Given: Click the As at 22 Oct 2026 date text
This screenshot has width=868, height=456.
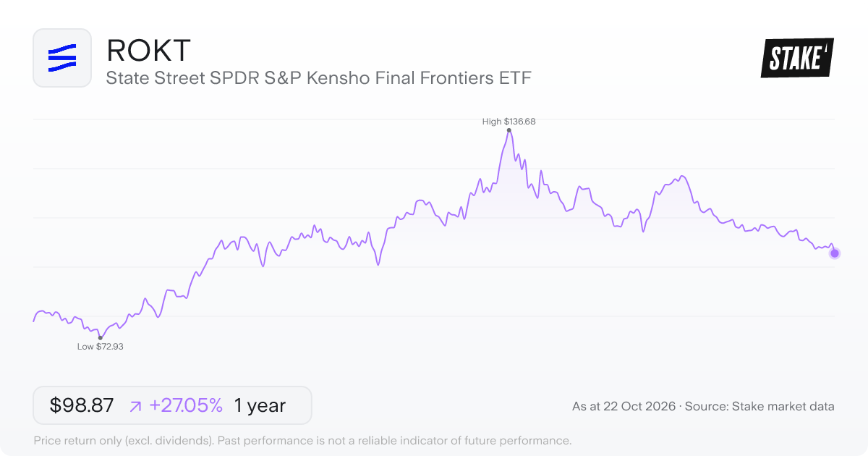Looking at the screenshot, I should coord(624,407).
